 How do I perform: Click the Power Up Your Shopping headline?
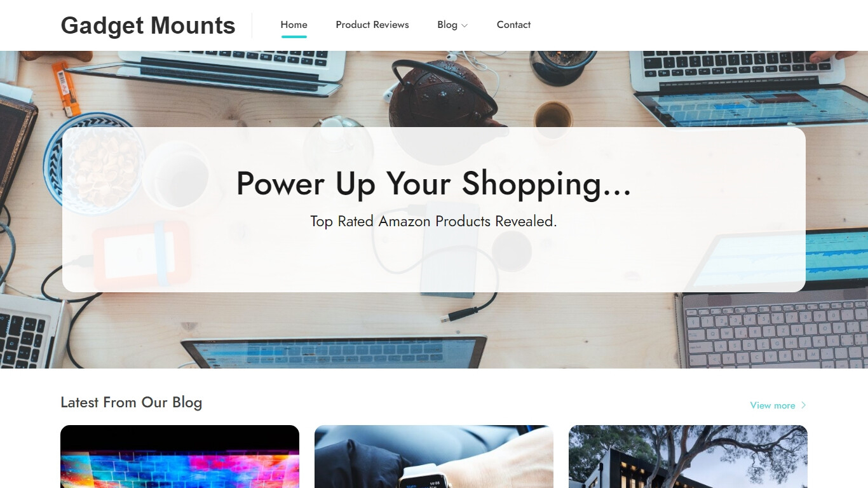[434, 184]
